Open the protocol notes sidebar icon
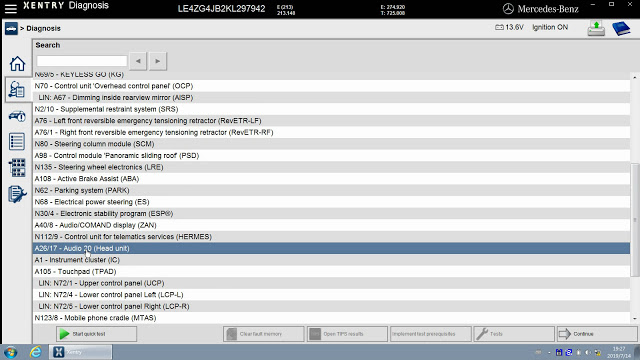 pyautogui.click(x=17, y=194)
